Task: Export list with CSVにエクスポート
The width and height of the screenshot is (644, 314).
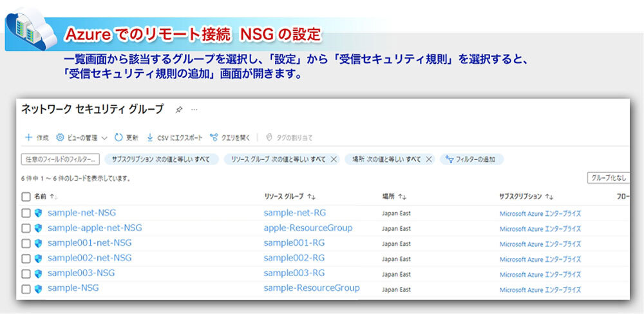Action: 174,138
